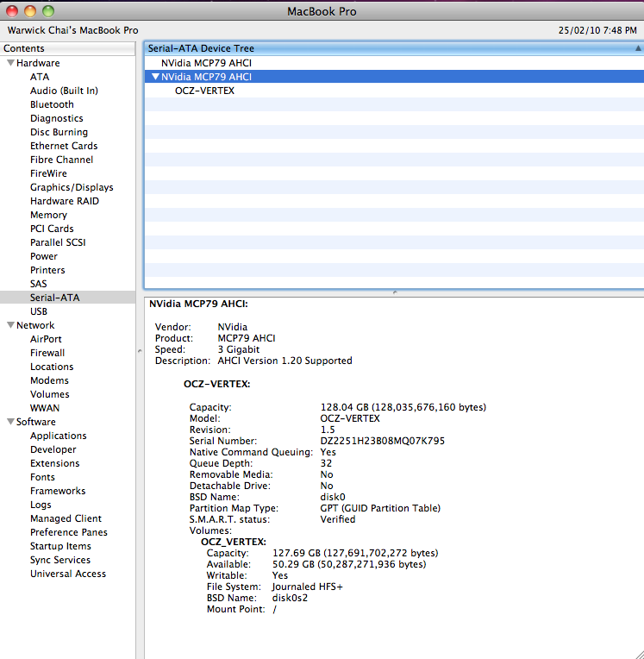644x659 pixels.
Task: Collapse the selected NVidia MCP79 AHCI row
Action: [155, 77]
